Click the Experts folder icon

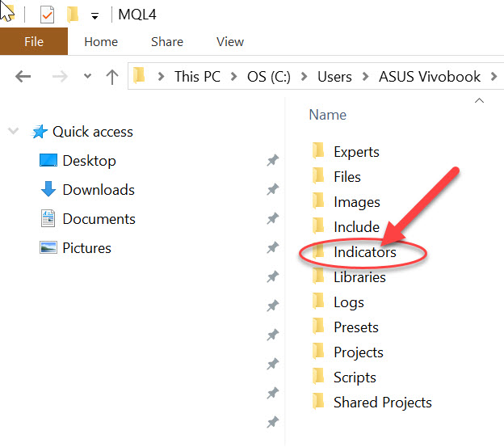tap(318, 150)
